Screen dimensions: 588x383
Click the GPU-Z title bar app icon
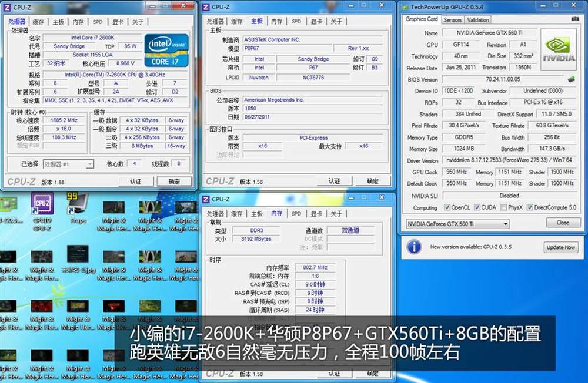coord(404,6)
